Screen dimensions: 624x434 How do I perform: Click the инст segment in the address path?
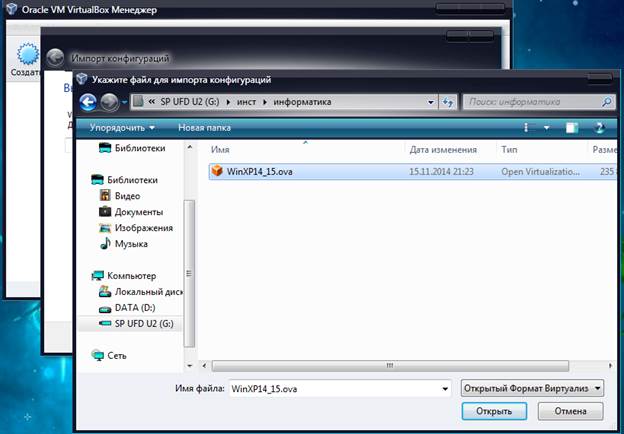[246, 102]
